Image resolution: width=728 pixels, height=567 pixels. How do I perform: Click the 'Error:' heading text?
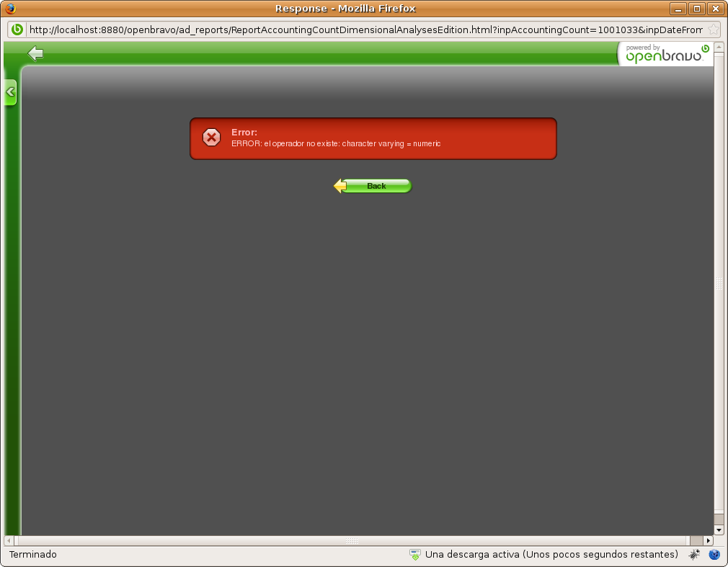point(244,133)
